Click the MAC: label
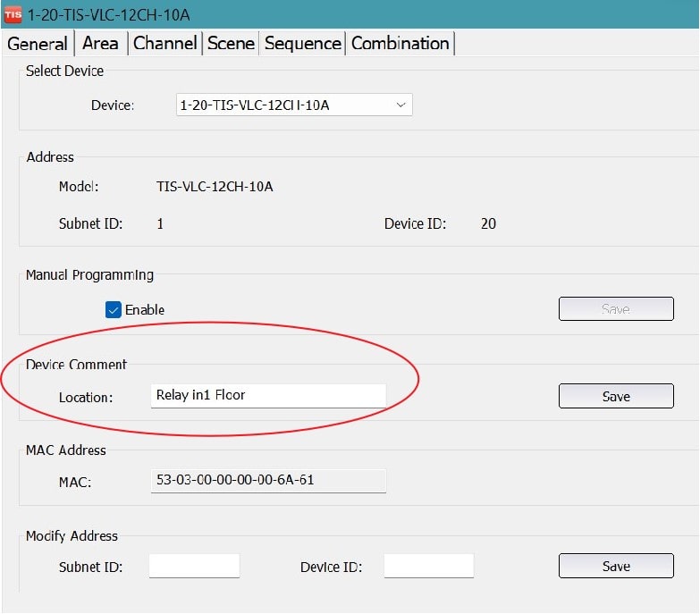Viewport: 700px width, 614px height. tap(75, 482)
